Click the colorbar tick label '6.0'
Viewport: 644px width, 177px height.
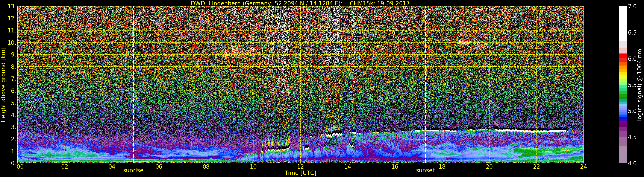click(x=632, y=59)
